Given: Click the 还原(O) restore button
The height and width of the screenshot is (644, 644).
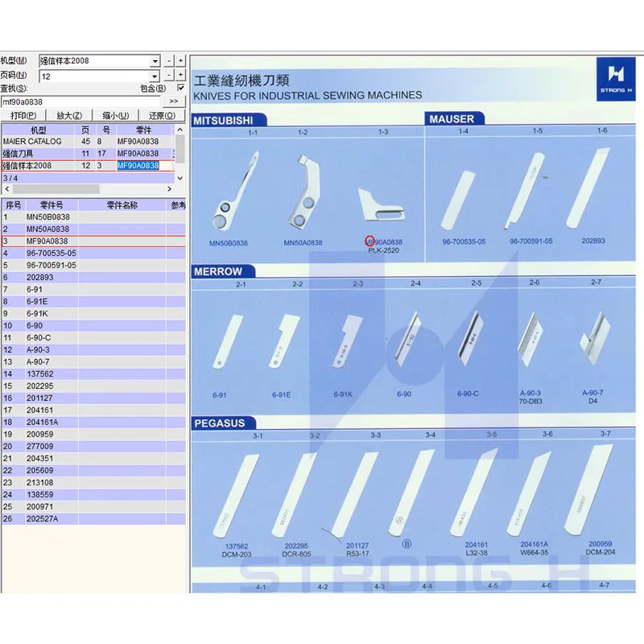Looking at the screenshot, I should 162,115.
